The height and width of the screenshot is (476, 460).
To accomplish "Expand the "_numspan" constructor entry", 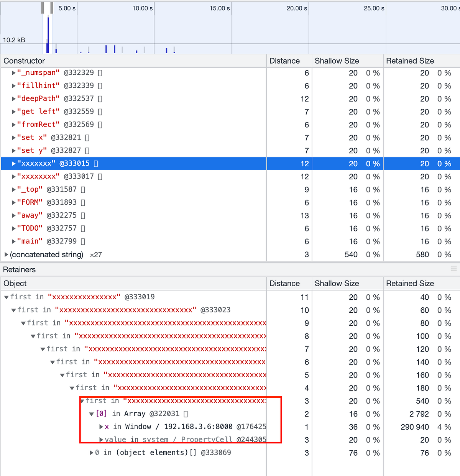I will tap(13, 72).
